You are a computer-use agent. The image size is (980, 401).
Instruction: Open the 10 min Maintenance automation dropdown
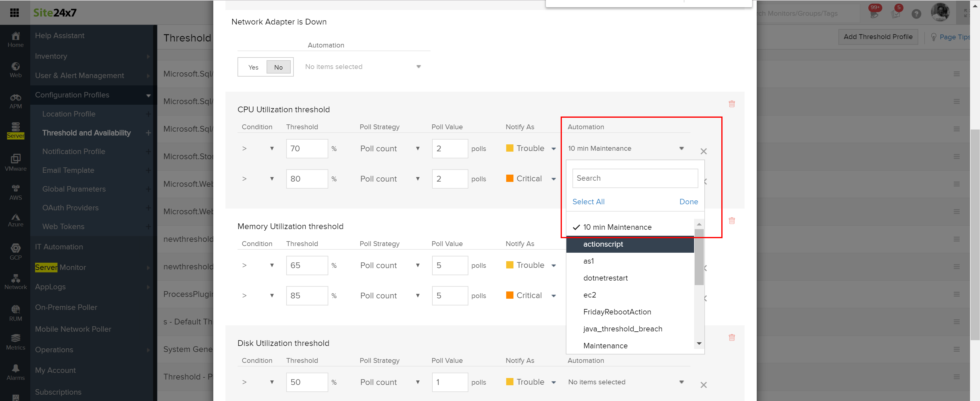pyautogui.click(x=625, y=148)
